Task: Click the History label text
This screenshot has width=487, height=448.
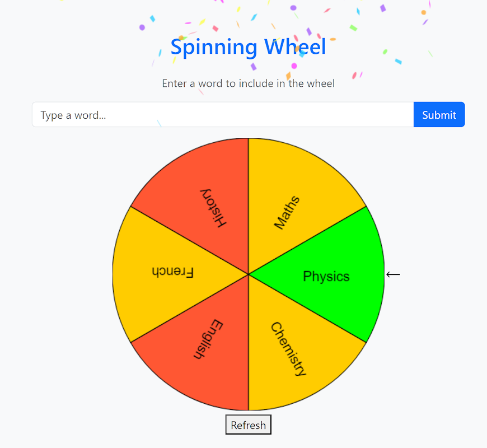Action: click(x=213, y=208)
